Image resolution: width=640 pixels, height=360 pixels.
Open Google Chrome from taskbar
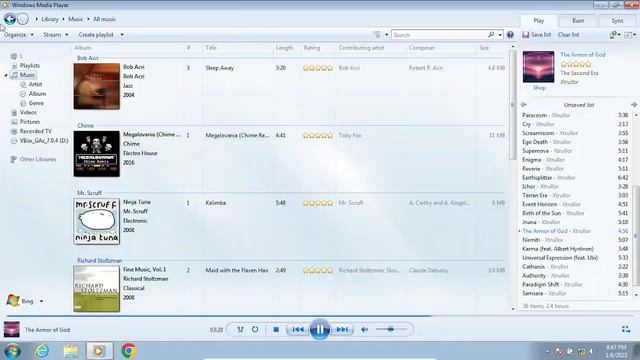pos(129,351)
